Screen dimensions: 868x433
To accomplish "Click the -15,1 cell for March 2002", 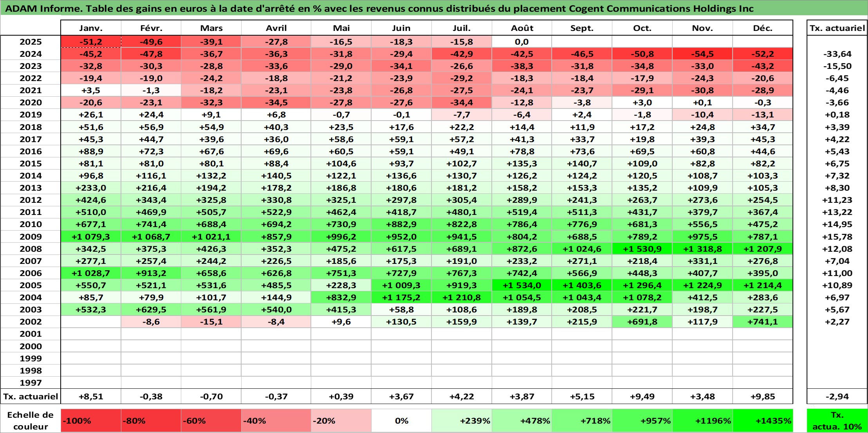I will tap(211, 322).
